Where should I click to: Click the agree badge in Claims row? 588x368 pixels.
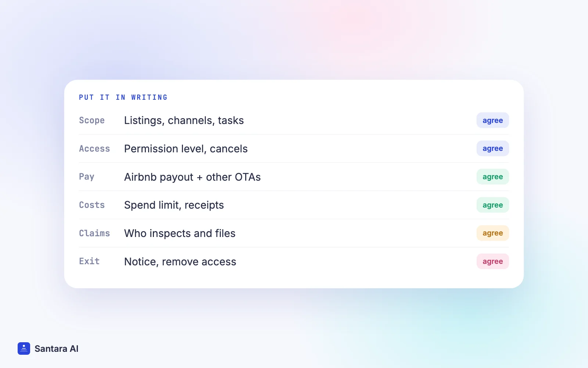pos(492,233)
